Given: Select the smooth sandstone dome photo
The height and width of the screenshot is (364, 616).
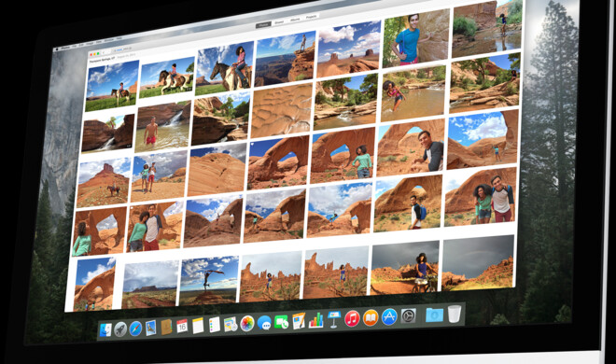Looking at the screenshot, I should (x=217, y=169).
